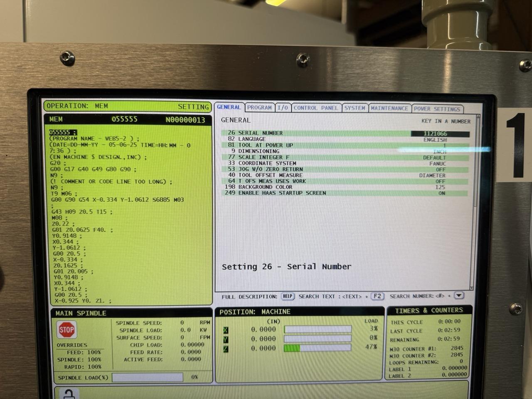
Task: Click the Z axis load bar
Action: pos(318,348)
